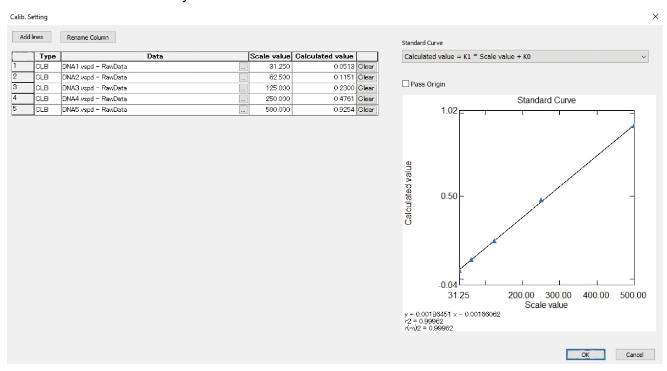This screenshot has width=667, height=371.
Task: Click the Scale value column header
Action: (x=270, y=56)
